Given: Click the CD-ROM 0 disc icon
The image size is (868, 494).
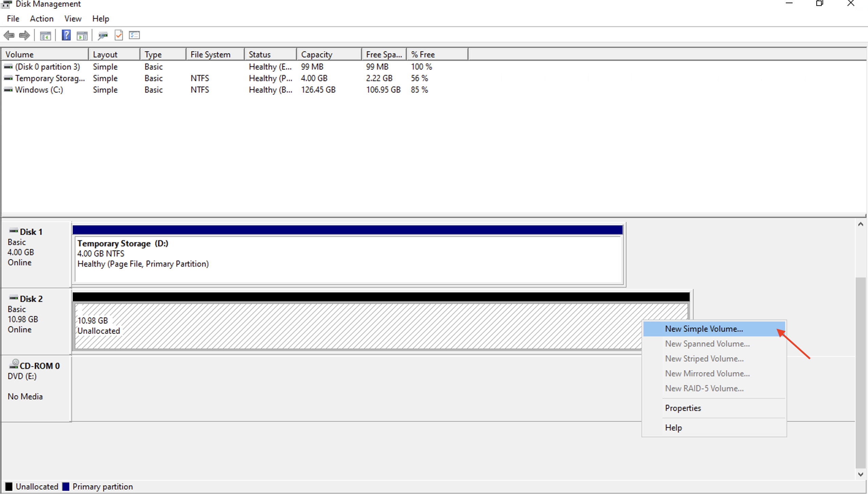Looking at the screenshot, I should point(14,364).
